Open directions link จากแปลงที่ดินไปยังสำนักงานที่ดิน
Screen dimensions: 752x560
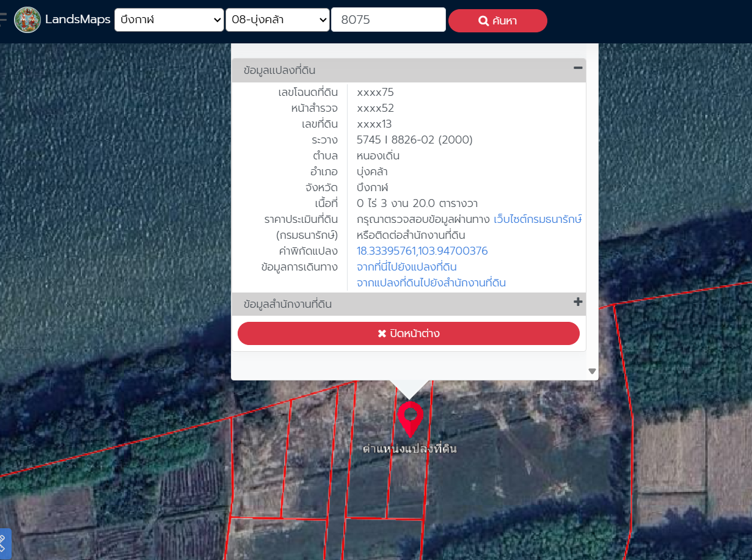pos(431,283)
